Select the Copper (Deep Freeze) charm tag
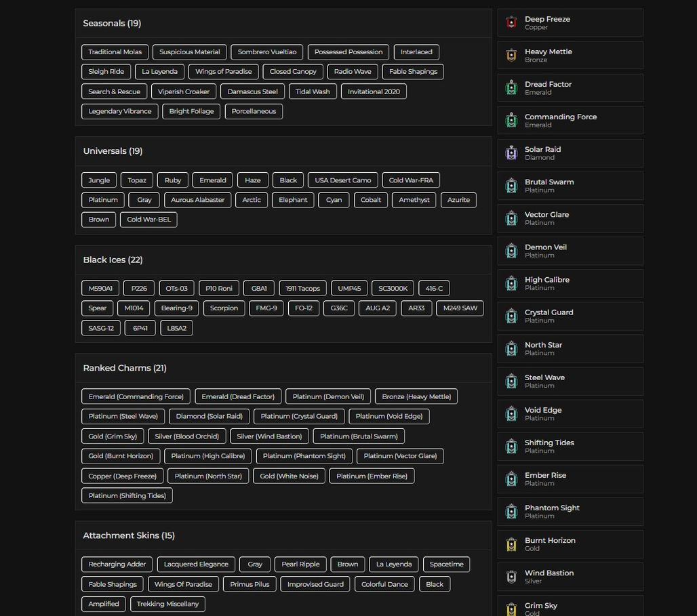697x616 pixels. (x=122, y=476)
